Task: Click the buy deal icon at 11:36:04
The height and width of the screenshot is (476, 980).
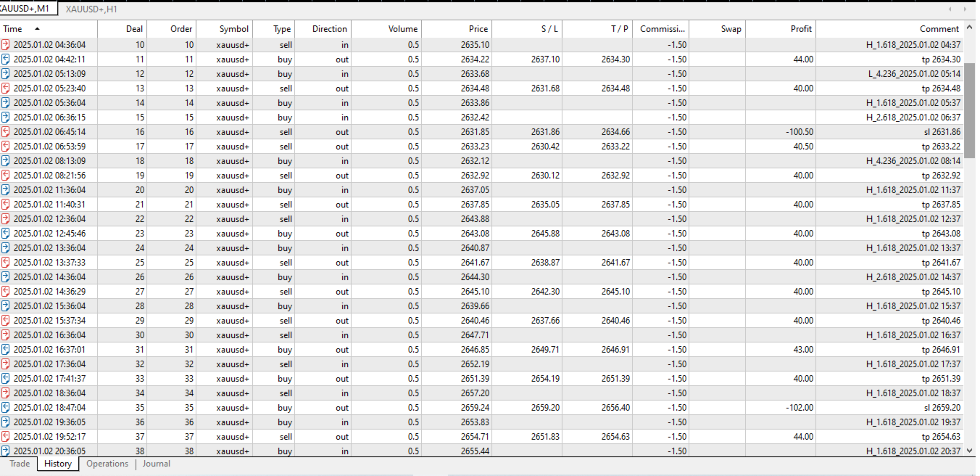Action: [6, 190]
